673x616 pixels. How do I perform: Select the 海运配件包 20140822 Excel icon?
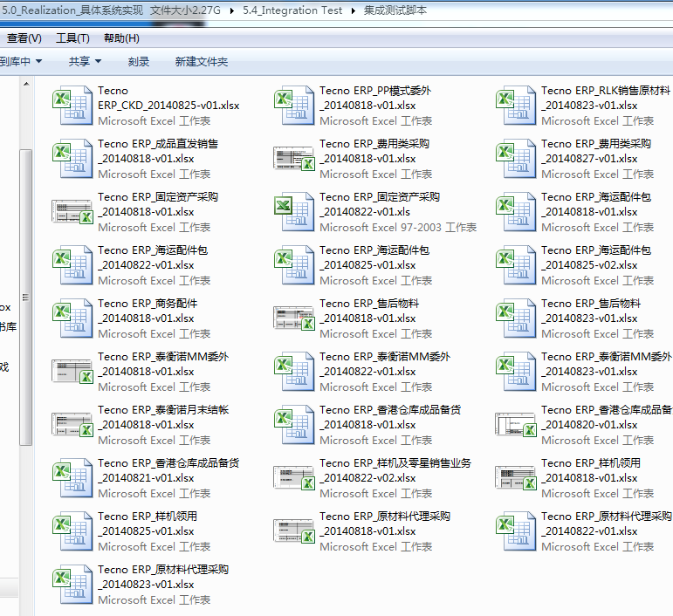point(72,265)
